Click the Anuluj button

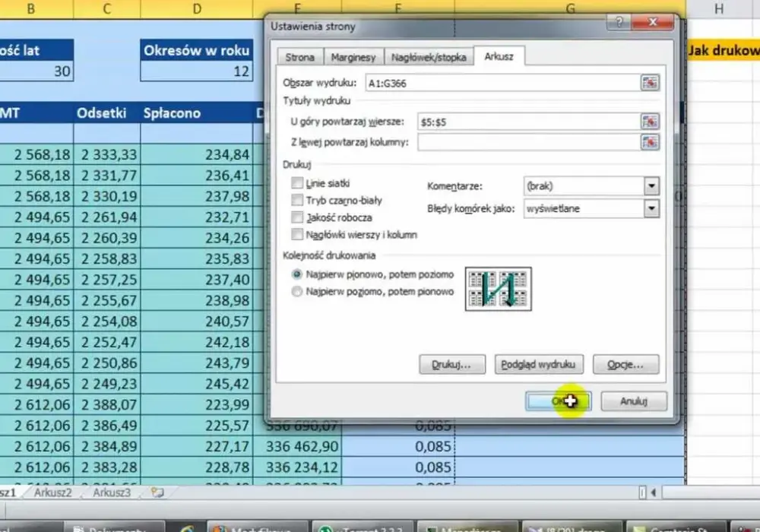(x=634, y=401)
